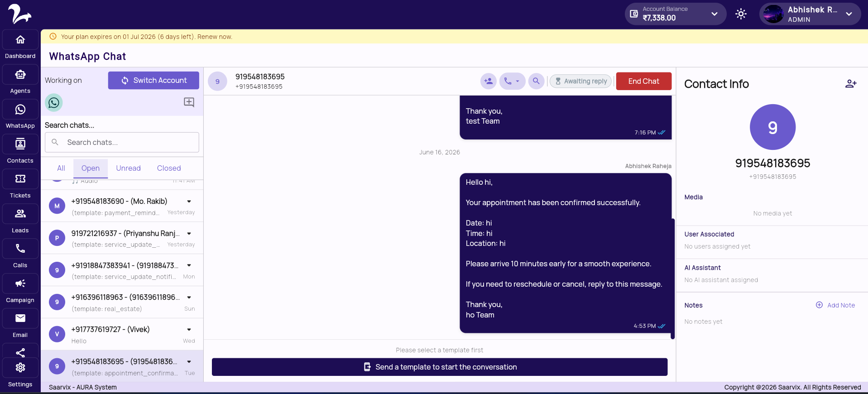Click the Saarvix bird logo
The image size is (868, 394).
[x=19, y=14]
